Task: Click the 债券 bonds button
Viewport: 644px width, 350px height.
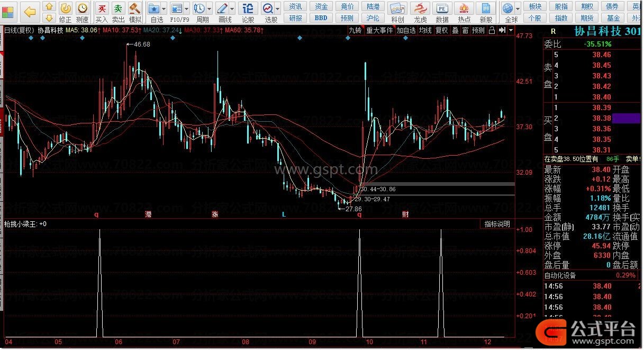Action: [x=612, y=6]
